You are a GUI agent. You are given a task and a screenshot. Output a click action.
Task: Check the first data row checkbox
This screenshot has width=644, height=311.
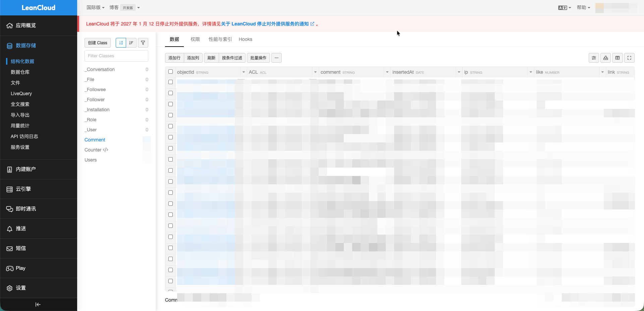point(170,82)
